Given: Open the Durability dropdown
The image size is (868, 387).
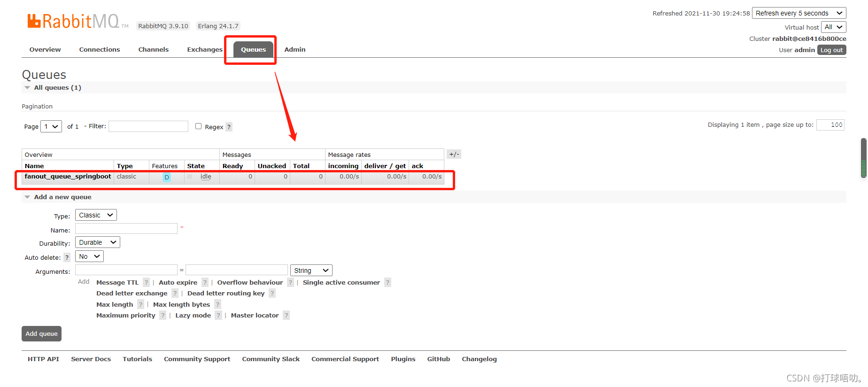Looking at the screenshot, I should (98, 242).
